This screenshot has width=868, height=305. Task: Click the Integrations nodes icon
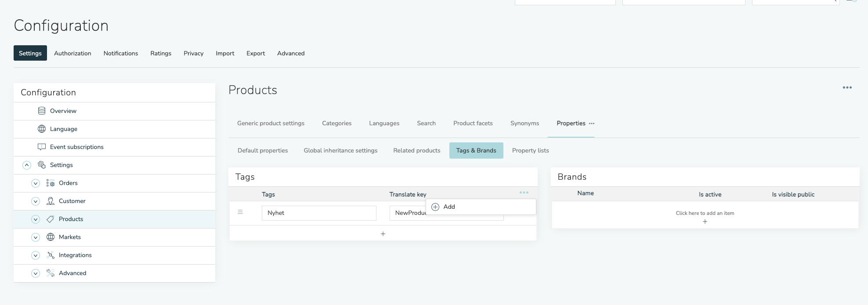coord(51,255)
